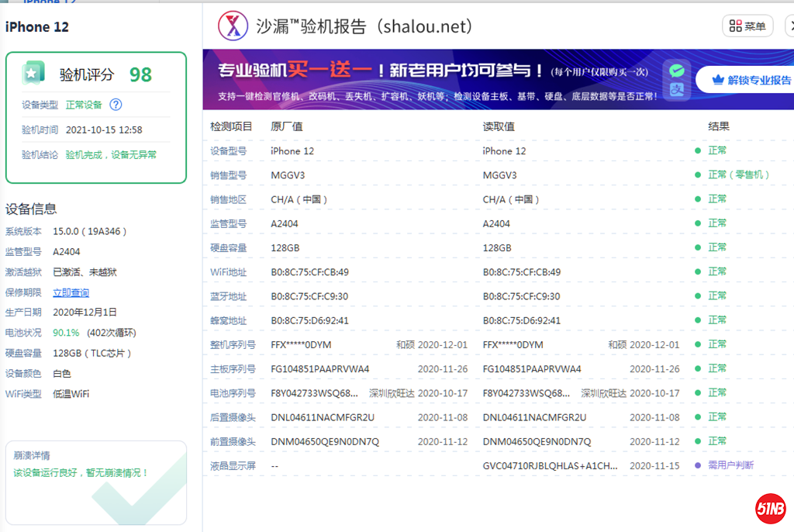Click 生产日期 value 2020年12月1日
Screen dimensions: 794x532
pyautogui.click(x=85, y=313)
